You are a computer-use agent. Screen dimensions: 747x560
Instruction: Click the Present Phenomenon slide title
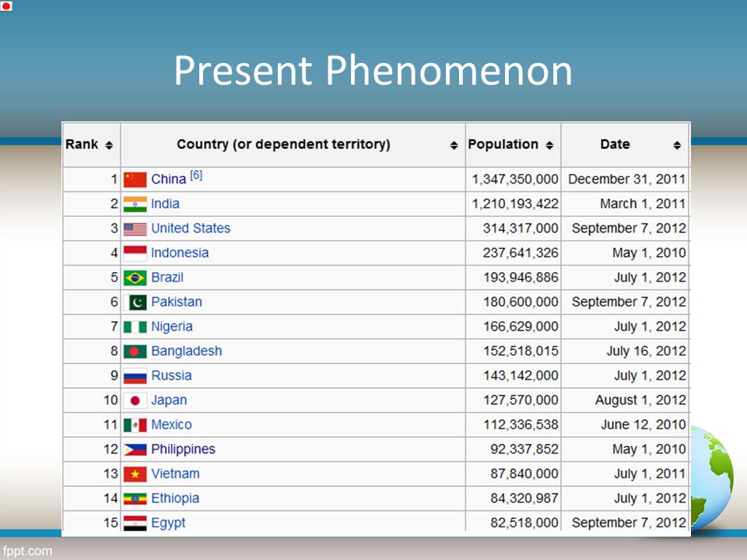tap(373, 71)
